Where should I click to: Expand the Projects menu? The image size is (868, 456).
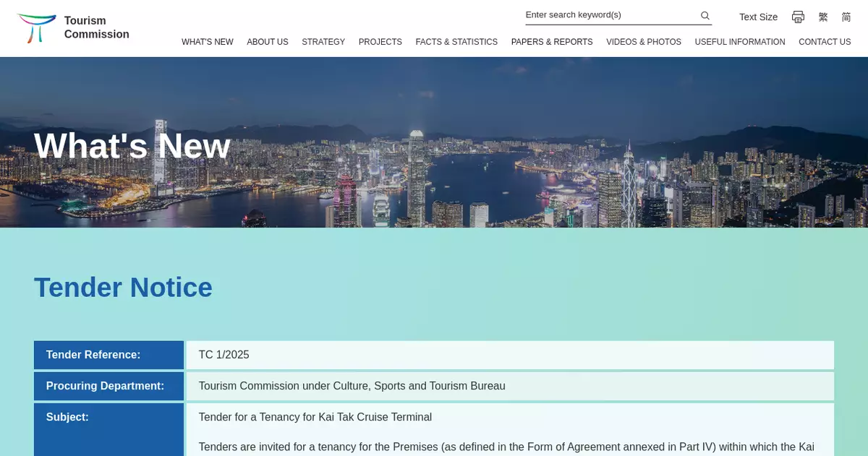(x=380, y=42)
